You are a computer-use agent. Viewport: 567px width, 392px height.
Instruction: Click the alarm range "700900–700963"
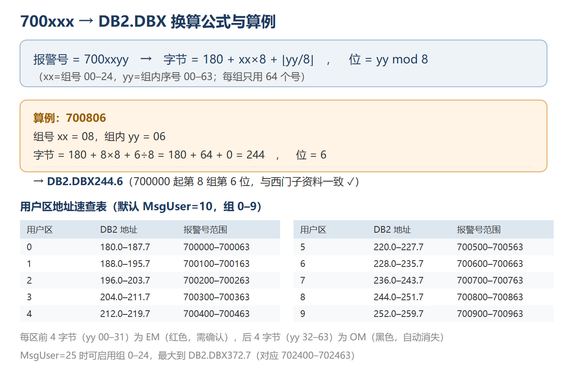click(x=490, y=314)
